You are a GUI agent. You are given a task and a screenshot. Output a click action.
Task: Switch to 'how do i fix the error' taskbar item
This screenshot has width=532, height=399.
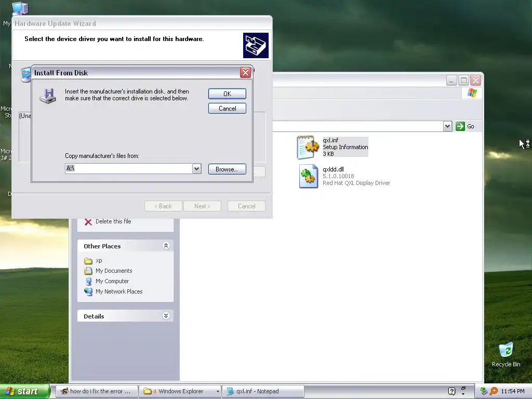pyautogui.click(x=97, y=391)
